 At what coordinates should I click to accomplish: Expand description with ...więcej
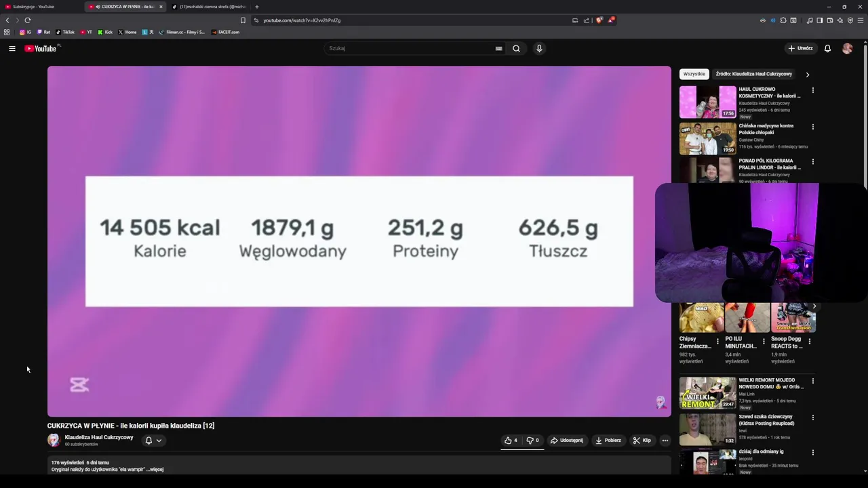coord(155,469)
